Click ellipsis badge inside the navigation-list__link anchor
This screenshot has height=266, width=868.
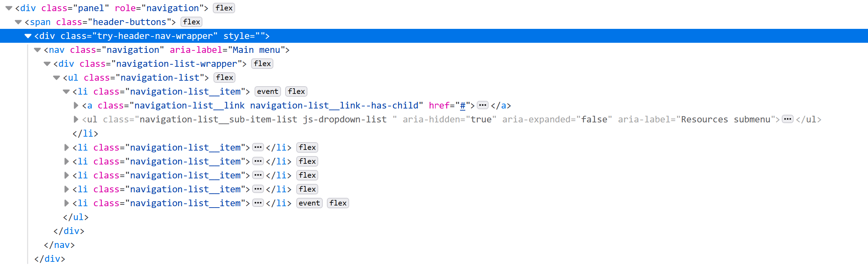coord(482,105)
